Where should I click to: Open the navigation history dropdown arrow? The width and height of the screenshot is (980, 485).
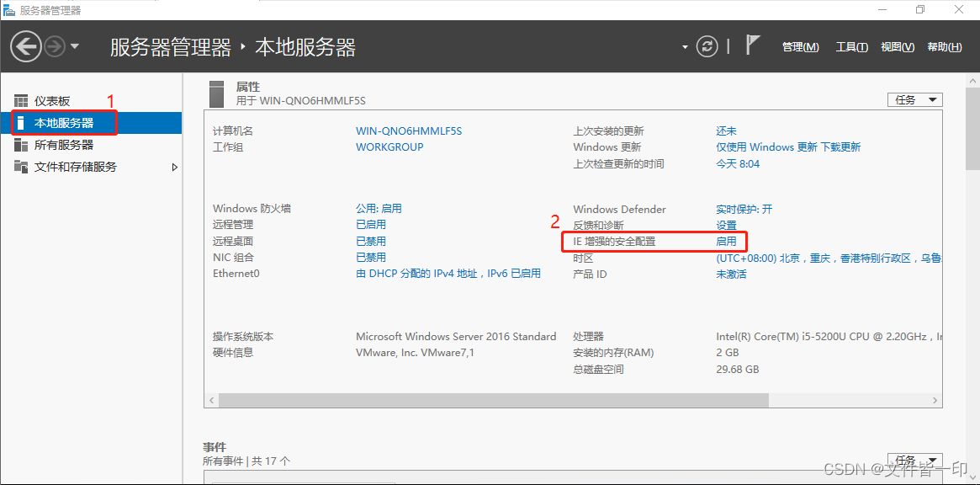coord(75,46)
